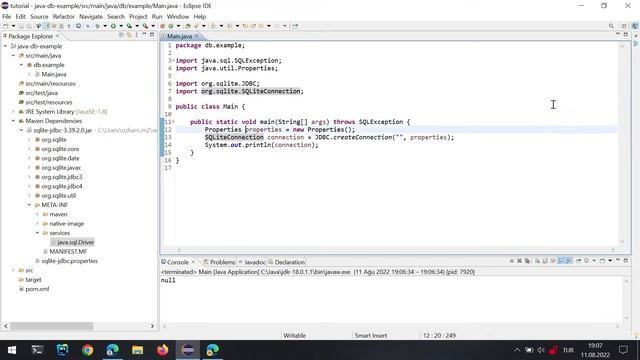
Task: Toggle Pin Console button
Action: 578,261
